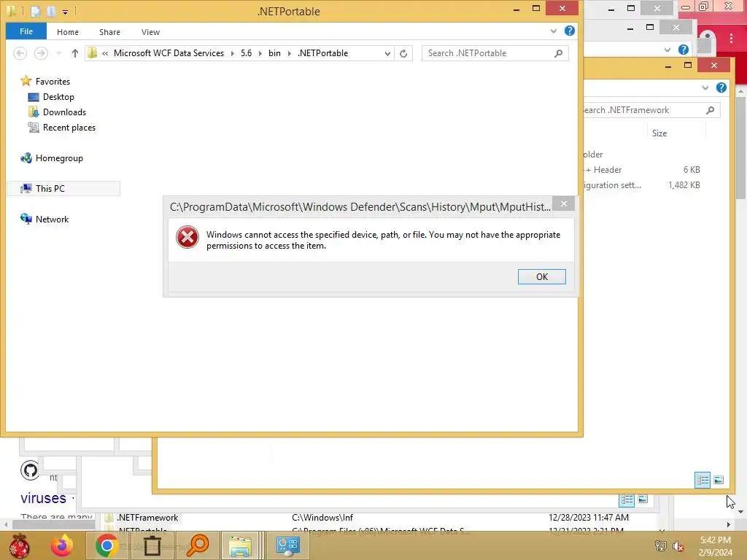Image resolution: width=747 pixels, height=560 pixels.
Task: Switch back window to large icons view
Action: [x=643, y=499]
